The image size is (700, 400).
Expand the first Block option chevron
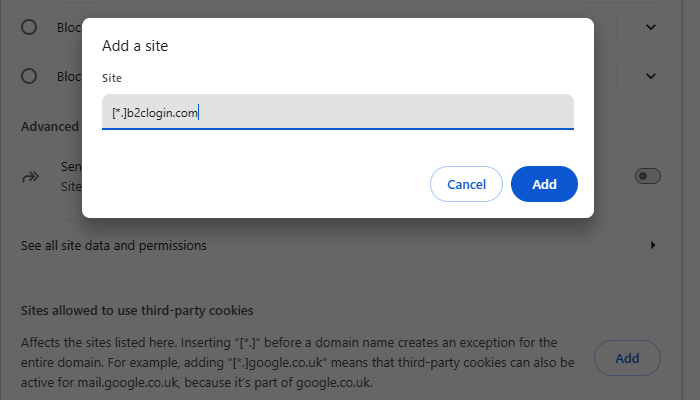pyautogui.click(x=651, y=27)
